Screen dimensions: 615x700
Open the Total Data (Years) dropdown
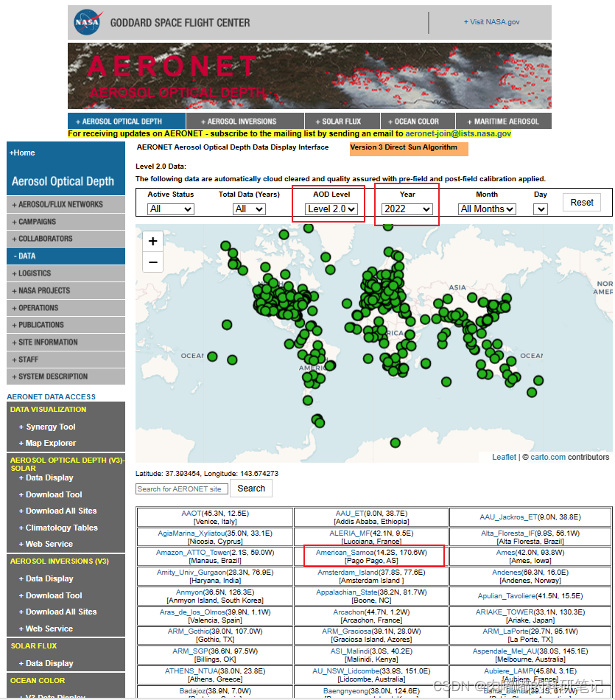tap(249, 209)
